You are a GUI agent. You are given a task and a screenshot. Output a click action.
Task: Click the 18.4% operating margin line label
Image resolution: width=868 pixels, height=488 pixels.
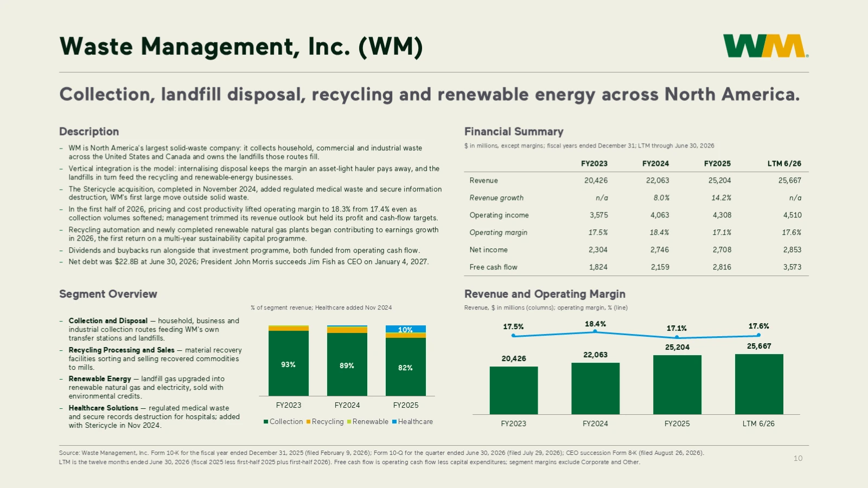coord(596,324)
